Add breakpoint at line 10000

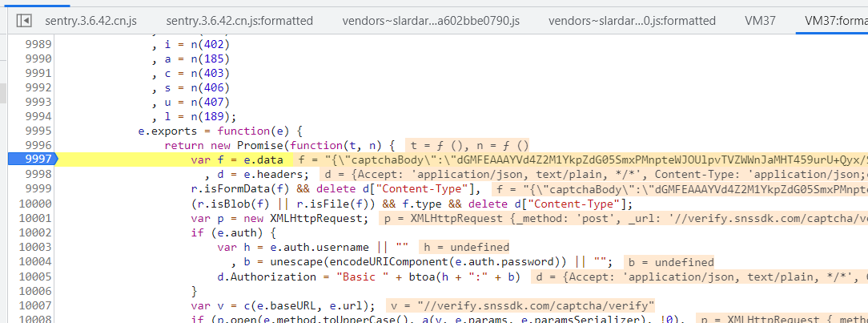click(36, 204)
